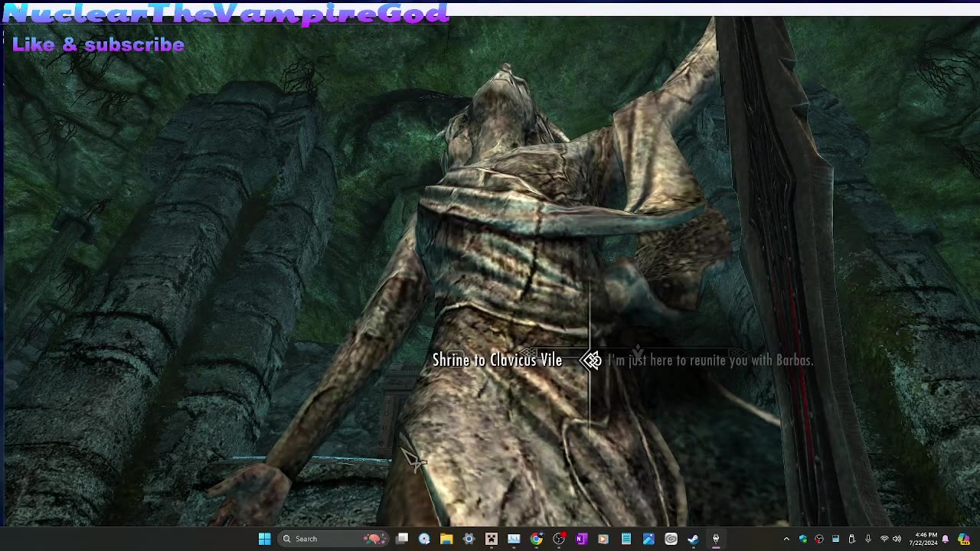Open Steam from the taskbar

click(693, 539)
